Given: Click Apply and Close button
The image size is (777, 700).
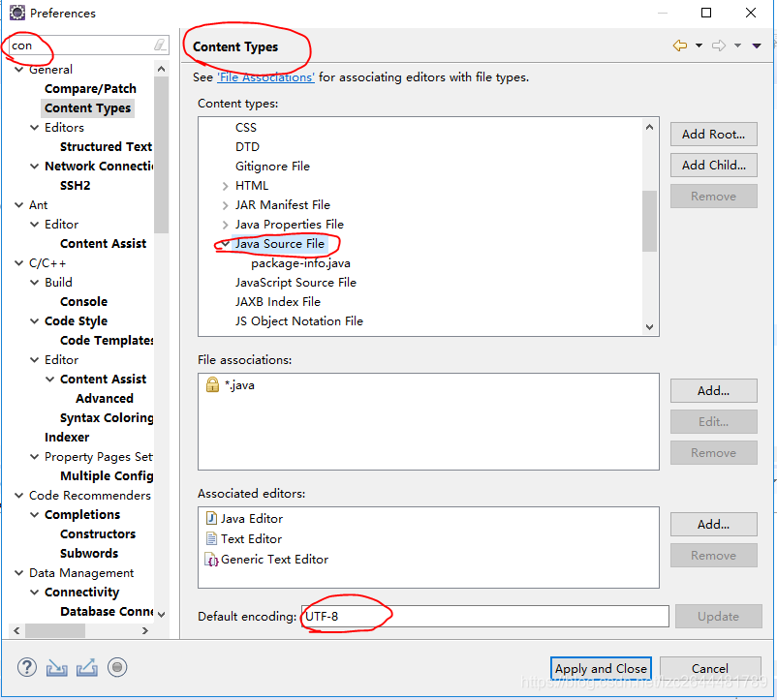Looking at the screenshot, I should [601, 668].
